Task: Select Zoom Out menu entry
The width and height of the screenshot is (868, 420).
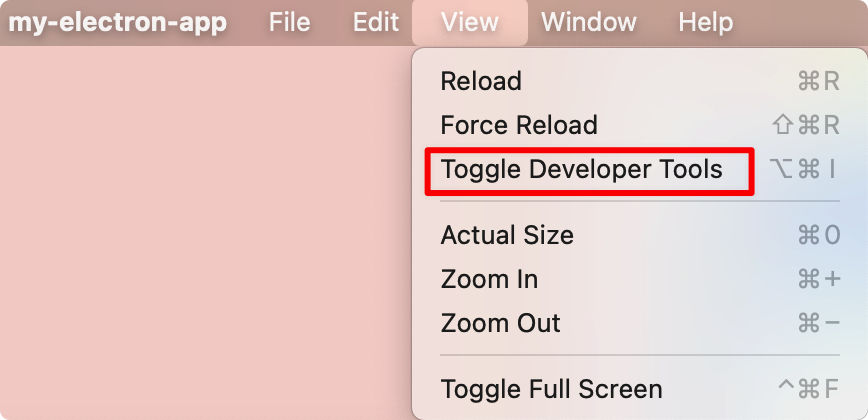Action: 640,323
